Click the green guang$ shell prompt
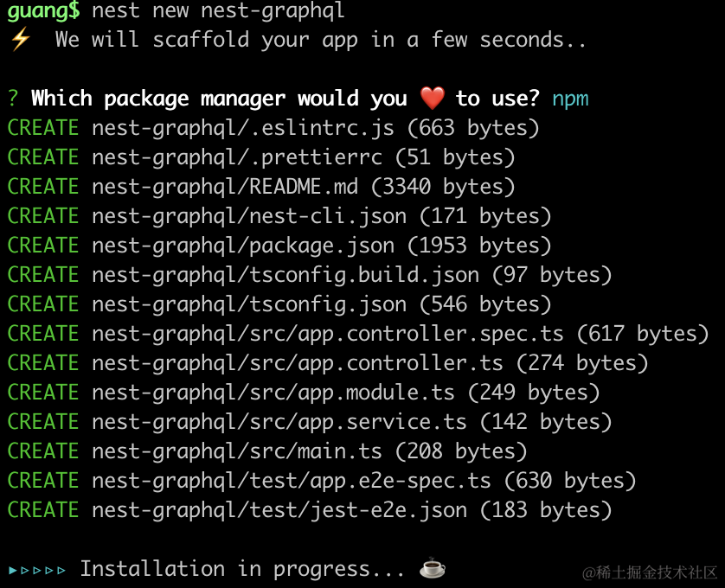 tap(43, 11)
